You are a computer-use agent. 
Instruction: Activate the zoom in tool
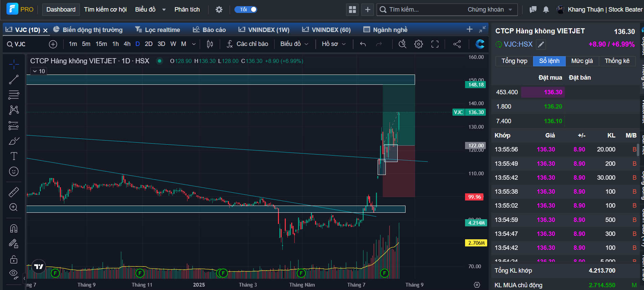tap(14, 207)
